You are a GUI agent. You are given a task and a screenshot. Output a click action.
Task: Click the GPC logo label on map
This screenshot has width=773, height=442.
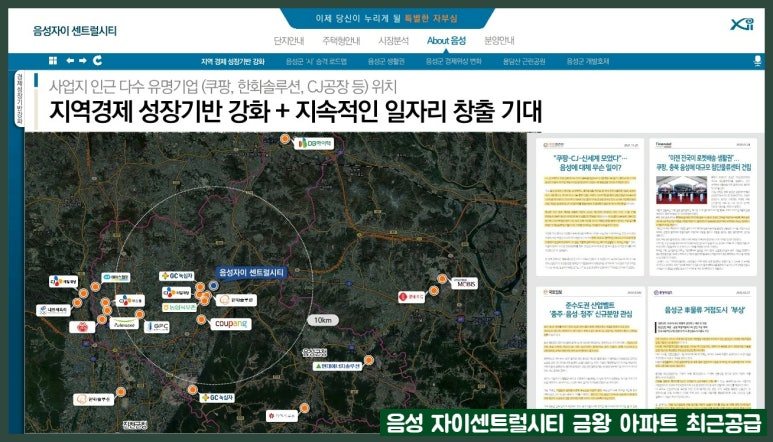(x=157, y=326)
